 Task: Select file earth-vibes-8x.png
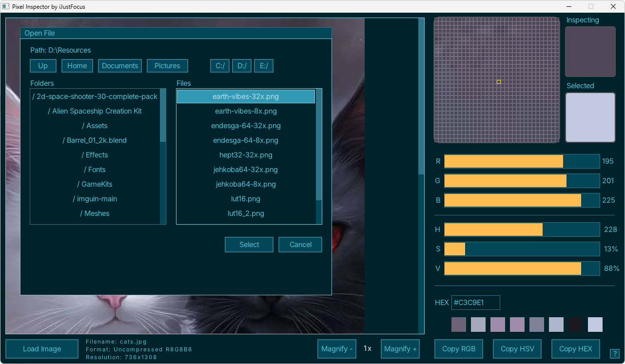(x=246, y=111)
